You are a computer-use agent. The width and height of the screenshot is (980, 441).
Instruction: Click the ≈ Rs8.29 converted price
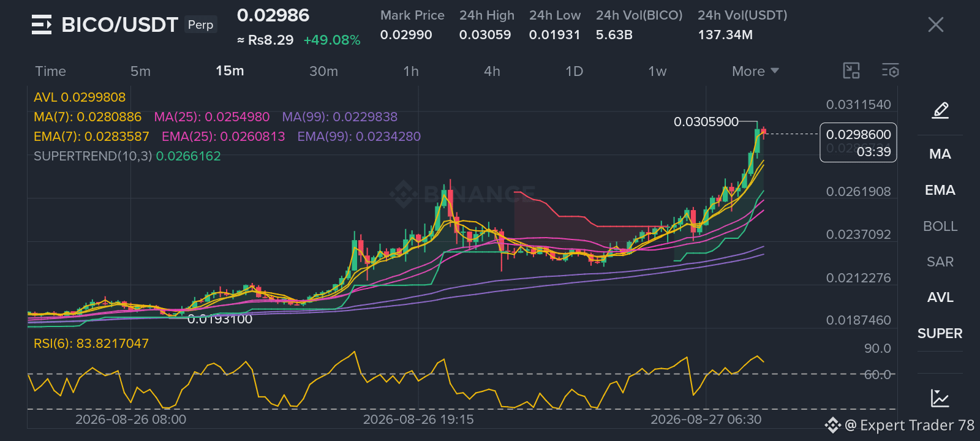[265, 40]
